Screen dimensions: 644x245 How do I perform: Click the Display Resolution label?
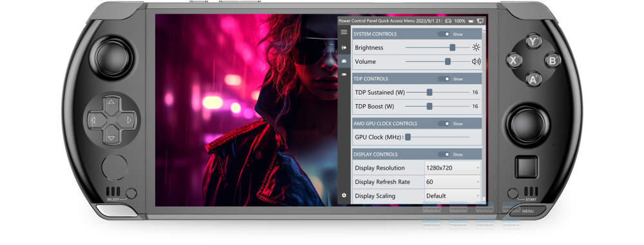(379, 168)
